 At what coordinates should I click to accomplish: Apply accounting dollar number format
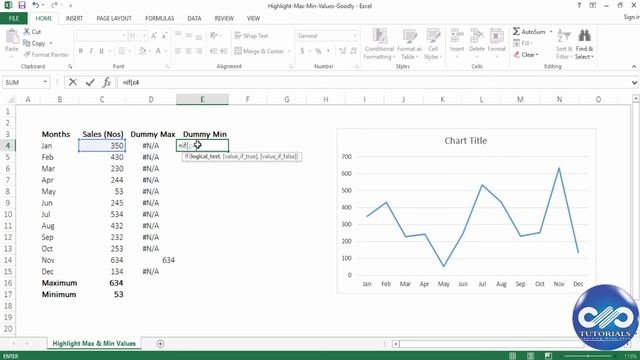(x=302, y=51)
